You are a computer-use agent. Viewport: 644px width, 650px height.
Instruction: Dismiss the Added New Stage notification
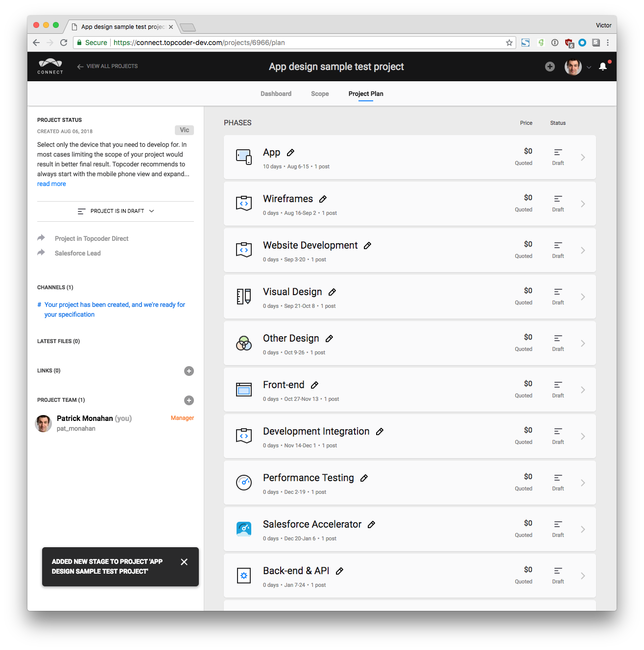click(x=184, y=562)
